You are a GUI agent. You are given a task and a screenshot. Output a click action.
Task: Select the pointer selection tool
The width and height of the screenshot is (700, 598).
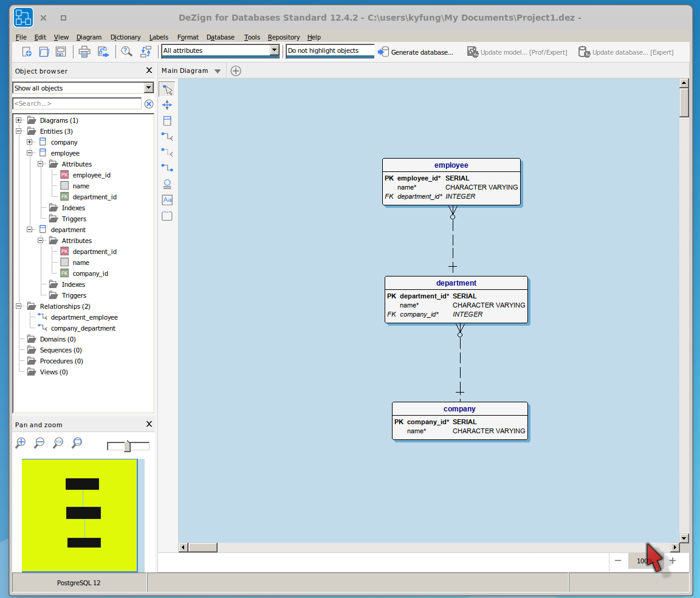[167, 89]
